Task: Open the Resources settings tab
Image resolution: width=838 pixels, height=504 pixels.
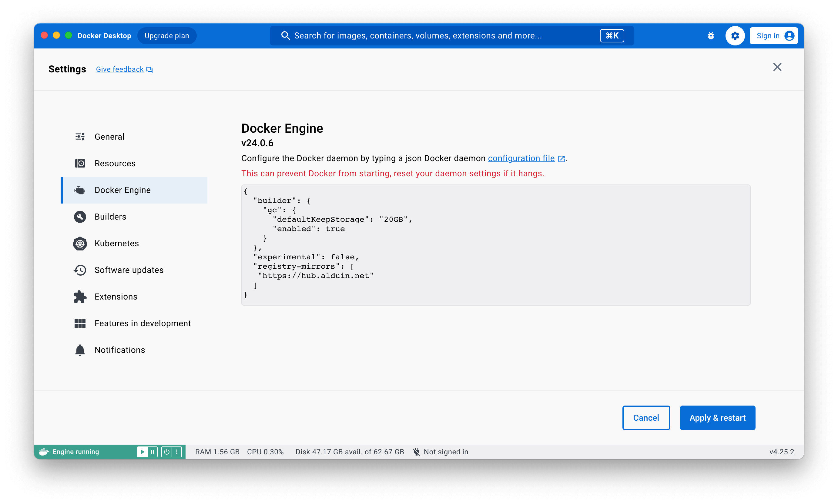Action: coord(134,163)
